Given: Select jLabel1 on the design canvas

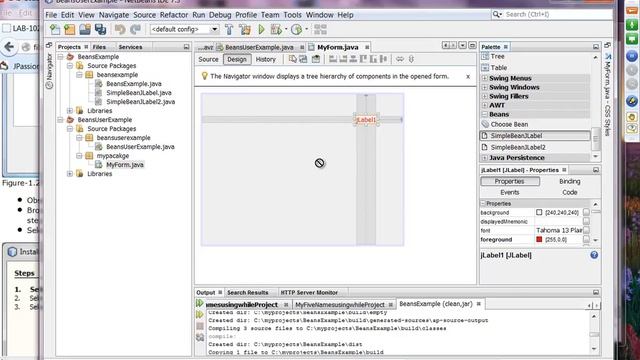Looking at the screenshot, I should pos(366,120).
